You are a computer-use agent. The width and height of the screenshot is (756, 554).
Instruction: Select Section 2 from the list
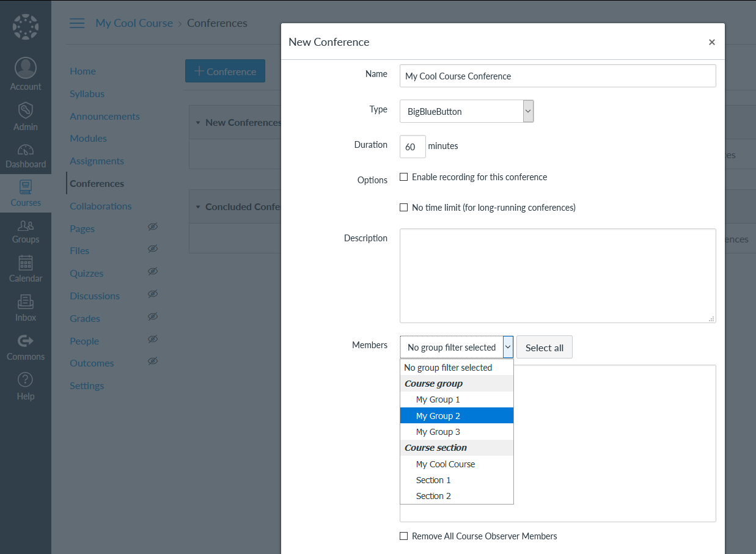(x=457, y=496)
